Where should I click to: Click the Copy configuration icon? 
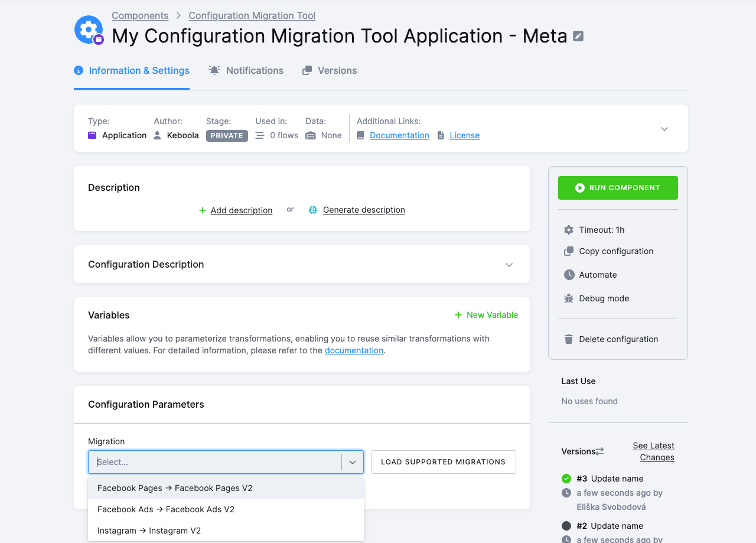pos(569,251)
